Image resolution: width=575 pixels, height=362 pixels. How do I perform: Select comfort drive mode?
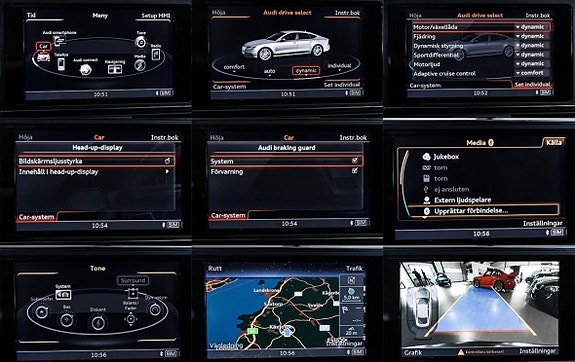click(234, 67)
